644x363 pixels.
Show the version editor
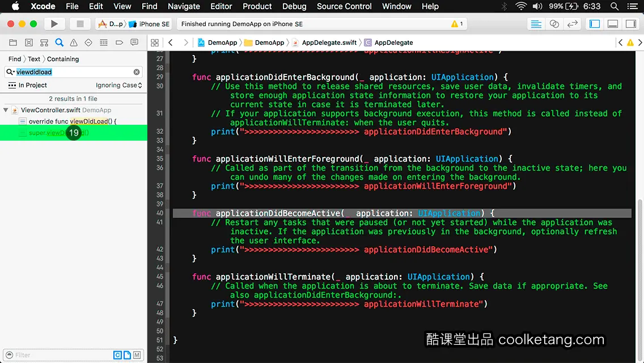tap(572, 24)
